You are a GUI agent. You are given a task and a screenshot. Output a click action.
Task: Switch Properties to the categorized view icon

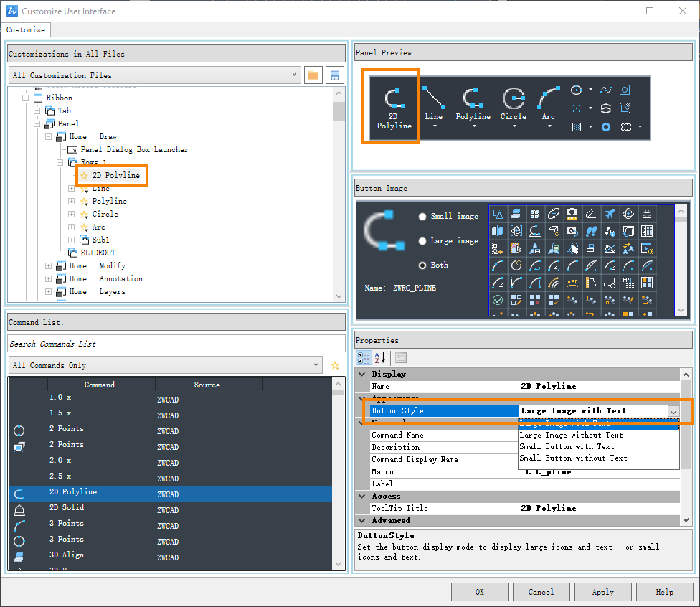364,358
